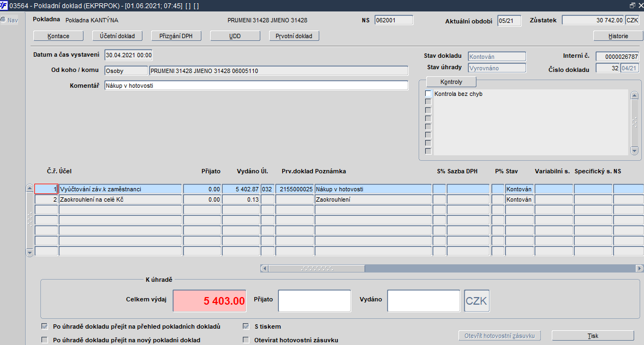Click the Kontroly list scroll up arrow

pos(635,95)
